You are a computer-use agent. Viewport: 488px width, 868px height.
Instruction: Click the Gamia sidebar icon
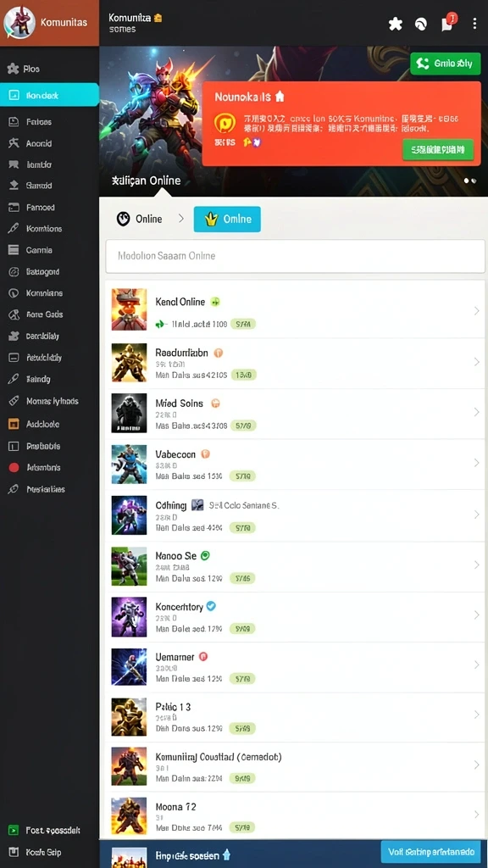(x=14, y=250)
